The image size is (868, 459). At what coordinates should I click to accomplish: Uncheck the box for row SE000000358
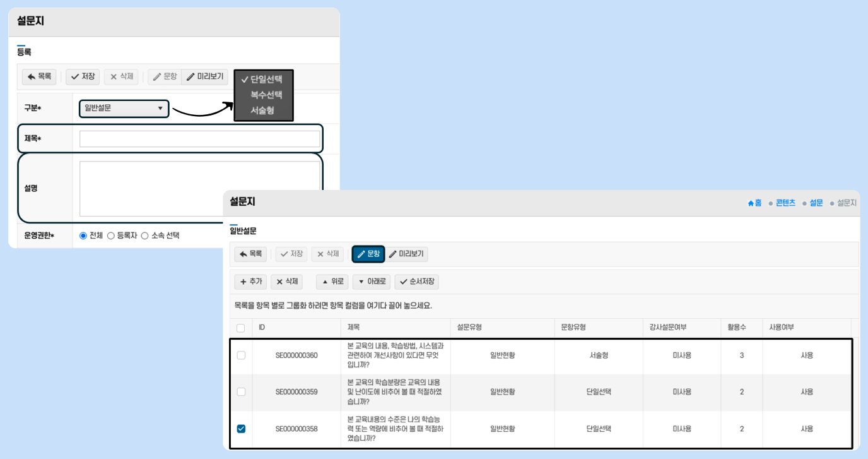point(241,429)
